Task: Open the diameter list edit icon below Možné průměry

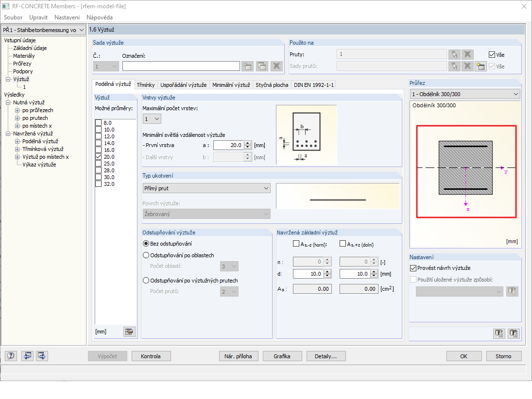Action: tap(129, 332)
